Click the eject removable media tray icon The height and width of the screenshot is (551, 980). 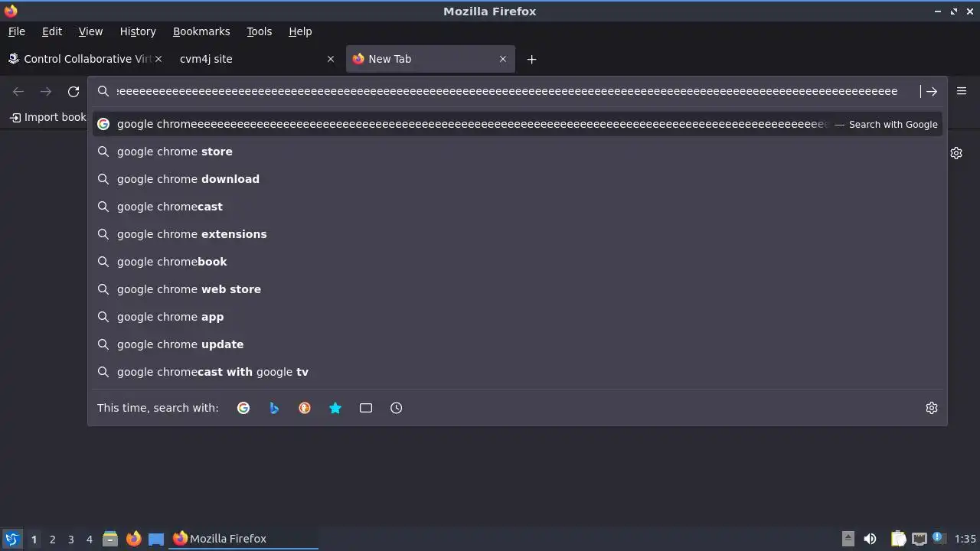(x=848, y=539)
